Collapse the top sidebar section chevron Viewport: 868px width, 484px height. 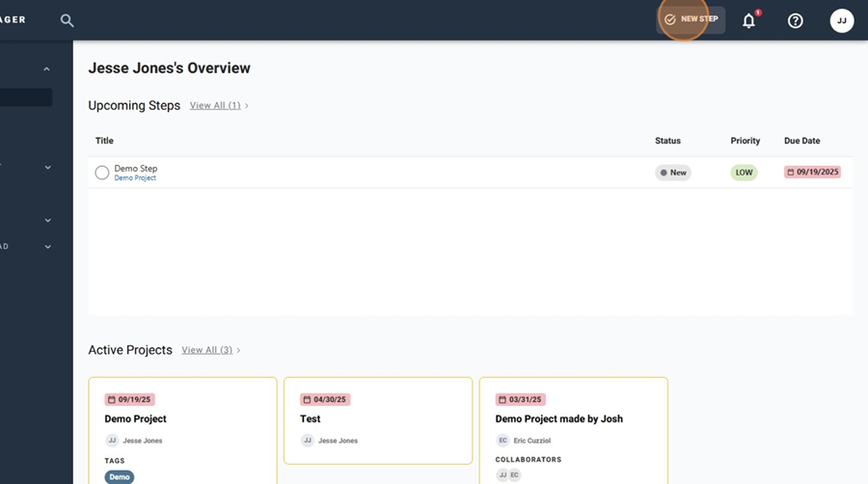click(46, 69)
